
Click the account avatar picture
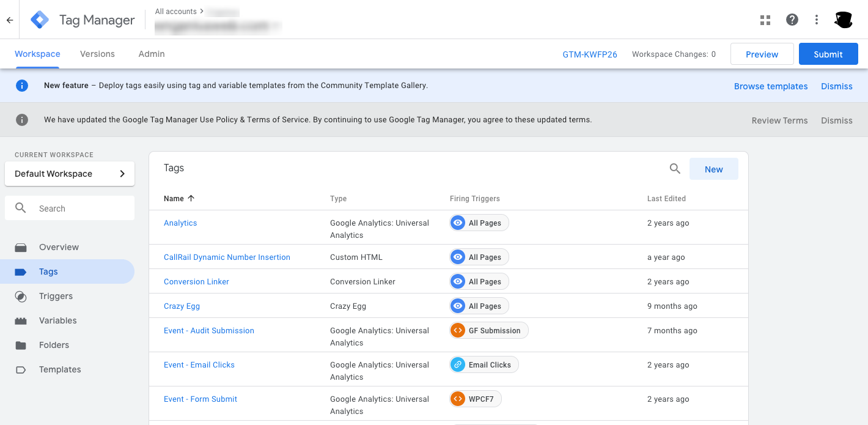(x=844, y=20)
